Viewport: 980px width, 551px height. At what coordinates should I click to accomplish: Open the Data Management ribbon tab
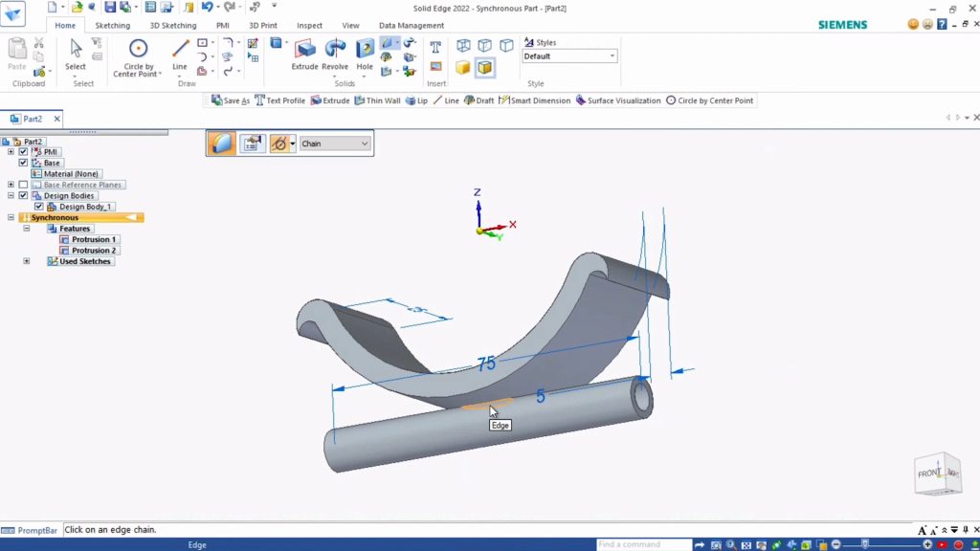(x=412, y=26)
